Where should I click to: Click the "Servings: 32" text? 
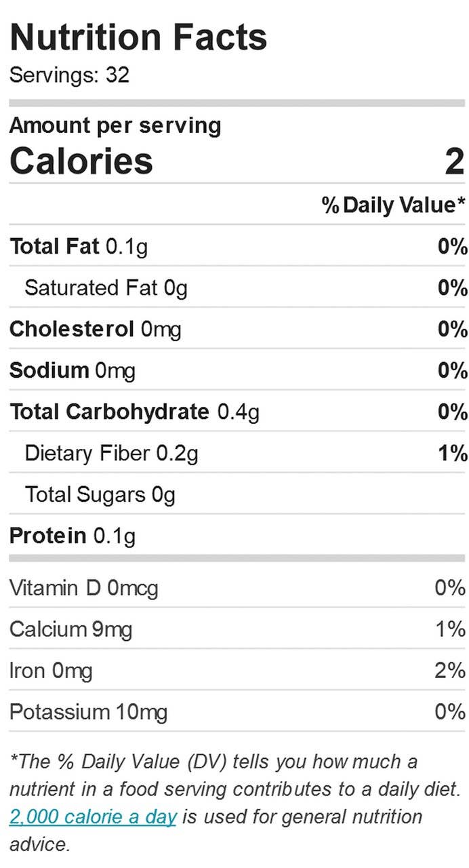pos(69,75)
